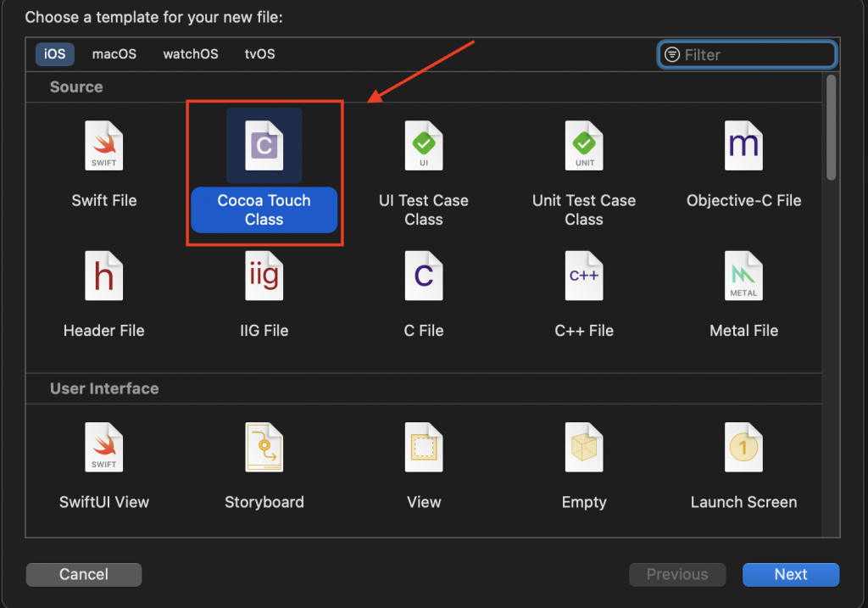This screenshot has height=608, width=868.
Task: Click the 'Empty' label text
Action: (584, 502)
